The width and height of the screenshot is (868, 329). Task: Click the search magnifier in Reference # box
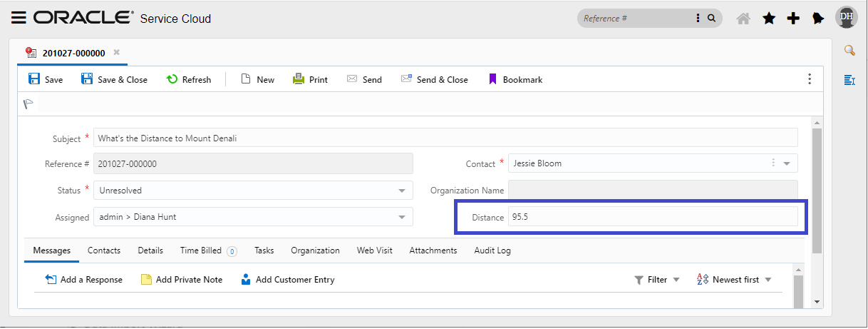coord(711,19)
